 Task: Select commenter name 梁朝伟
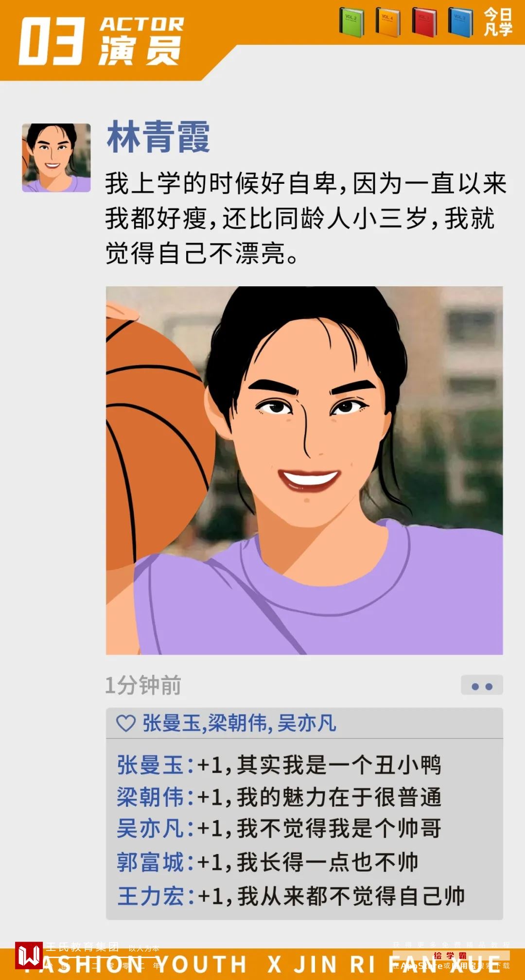(150, 797)
